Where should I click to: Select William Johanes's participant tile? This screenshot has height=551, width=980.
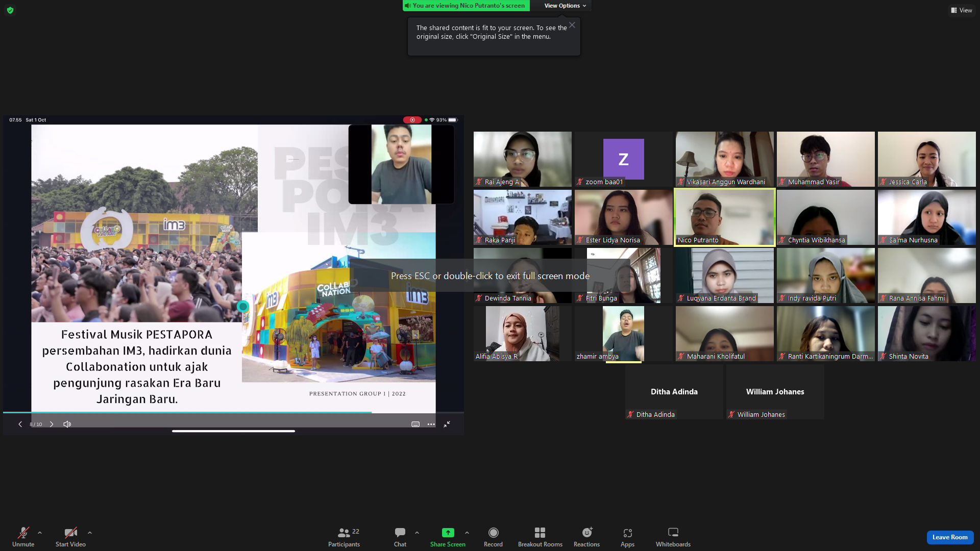point(775,392)
